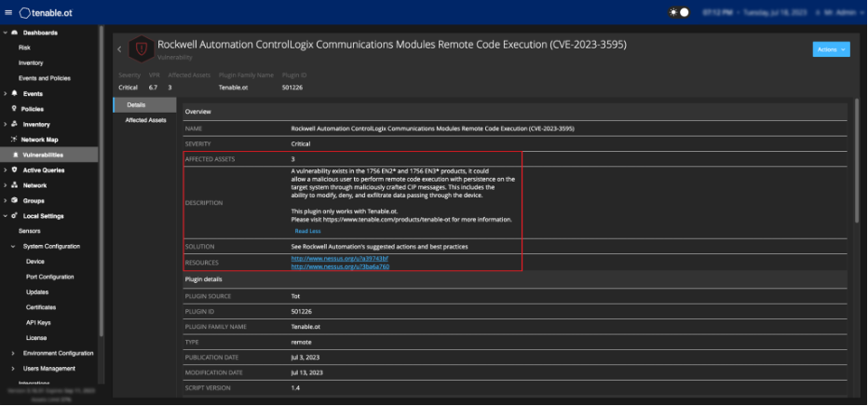
Task: Switch to the Details tab
Action: pos(144,104)
